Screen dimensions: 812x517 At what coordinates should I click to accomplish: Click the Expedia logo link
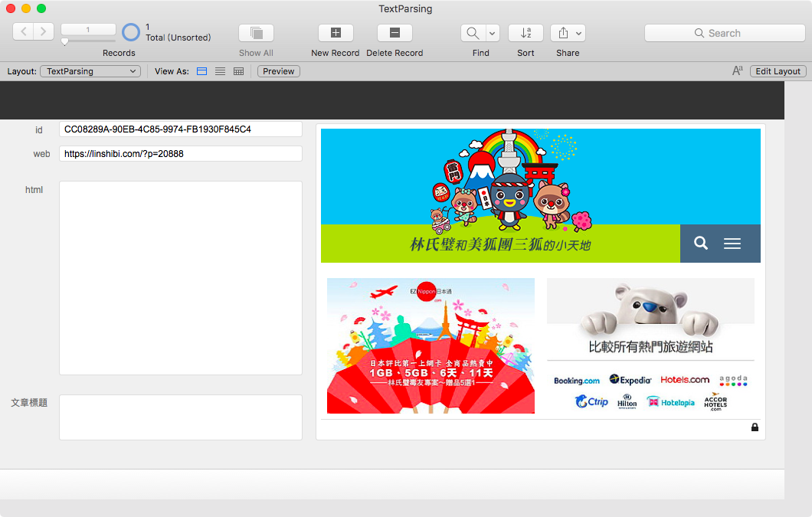tap(630, 380)
